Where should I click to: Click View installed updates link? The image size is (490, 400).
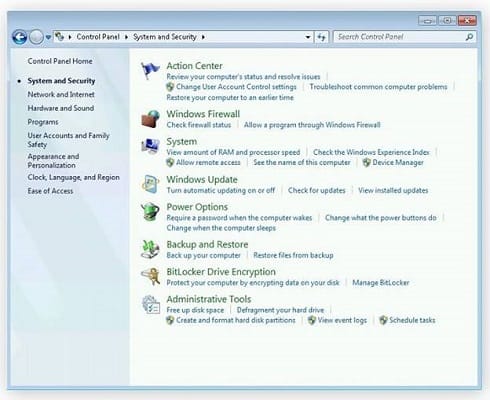click(x=393, y=190)
